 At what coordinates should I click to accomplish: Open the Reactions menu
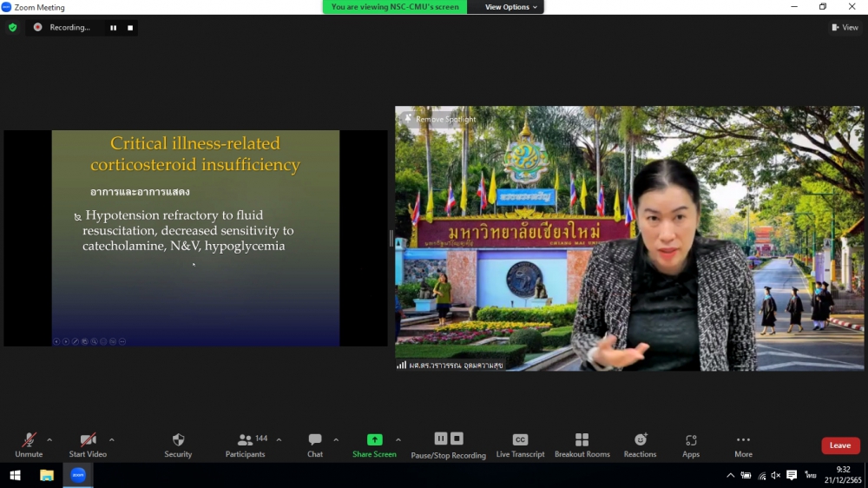coord(640,445)
